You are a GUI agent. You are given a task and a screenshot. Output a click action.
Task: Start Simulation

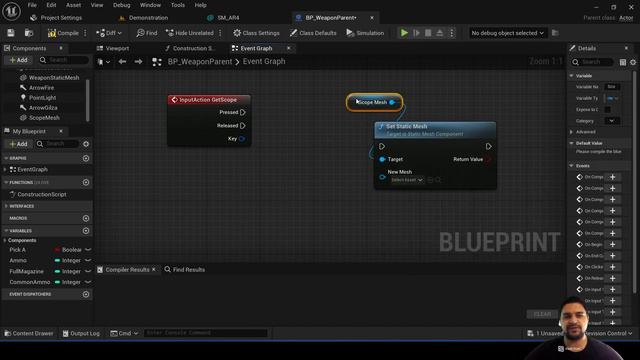[x=365, y=33]
